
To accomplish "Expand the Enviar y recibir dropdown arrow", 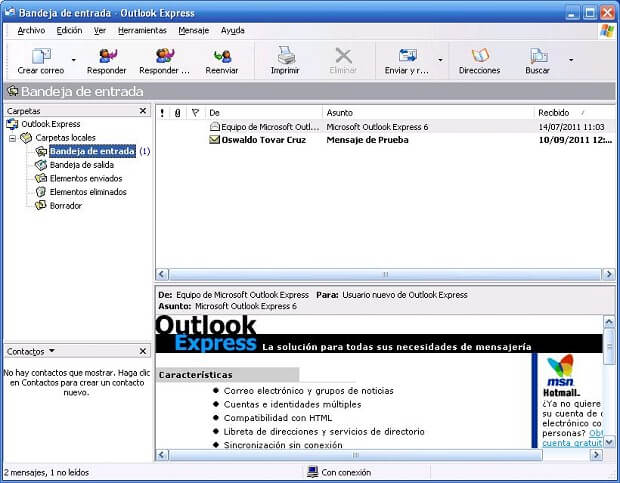I will point(440,60).
